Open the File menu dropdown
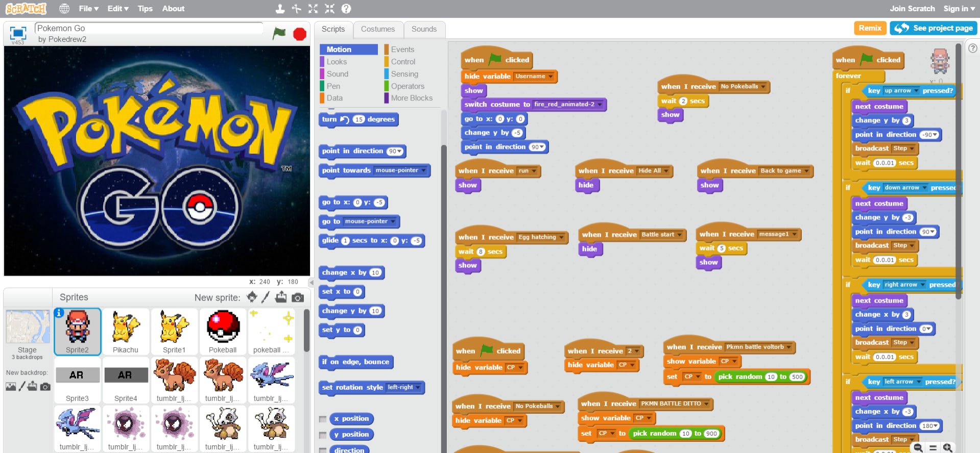Image resolution: width=980 pixels, height=453 pixels. pyautogui.click(x=88, y=9)
